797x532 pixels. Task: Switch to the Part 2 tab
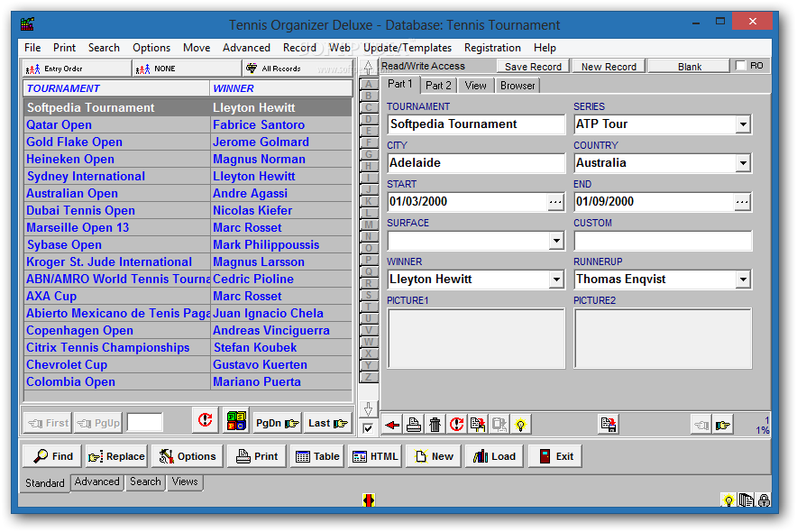point(438,86)
